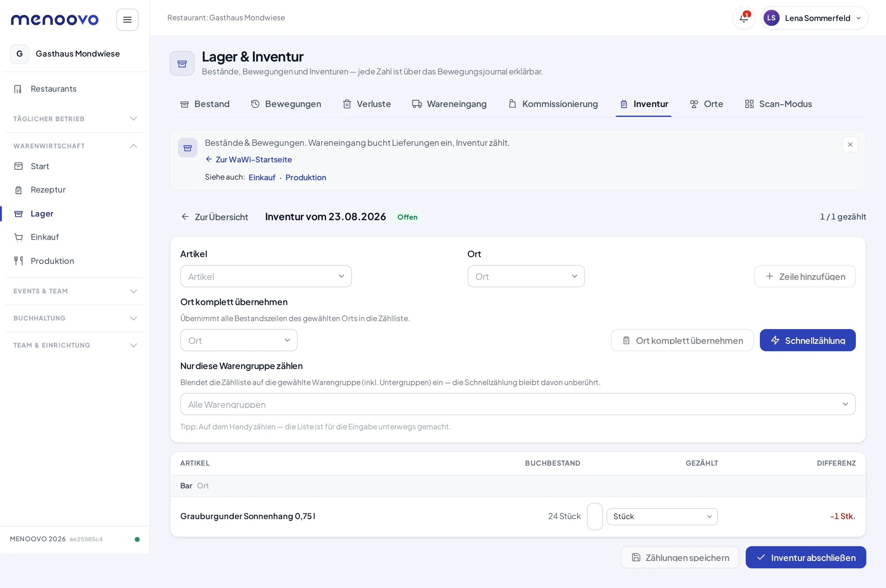Click the green status dot in footer
Image resolution: width=886 pixels, height=588 pixels.
coord(137,539)
